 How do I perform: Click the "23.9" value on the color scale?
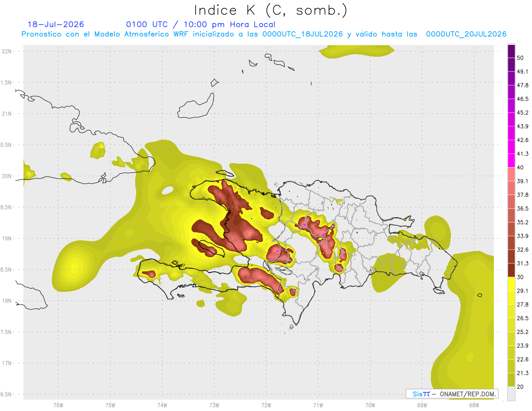point(523,346)
